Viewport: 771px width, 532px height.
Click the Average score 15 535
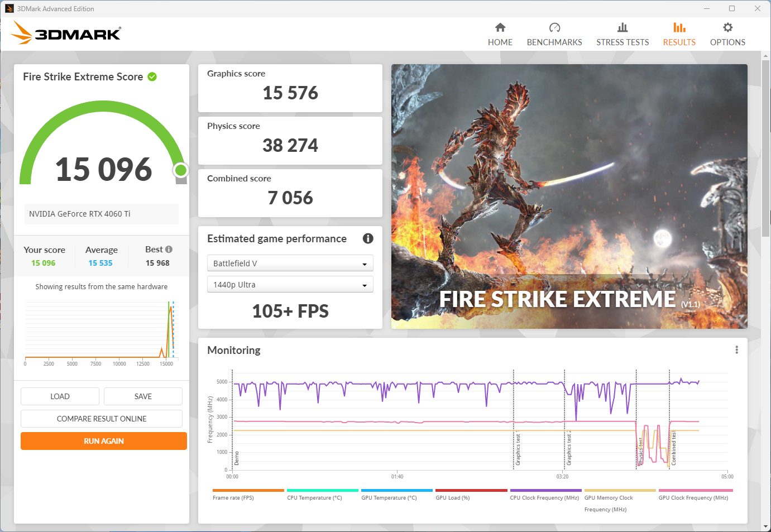100,263
